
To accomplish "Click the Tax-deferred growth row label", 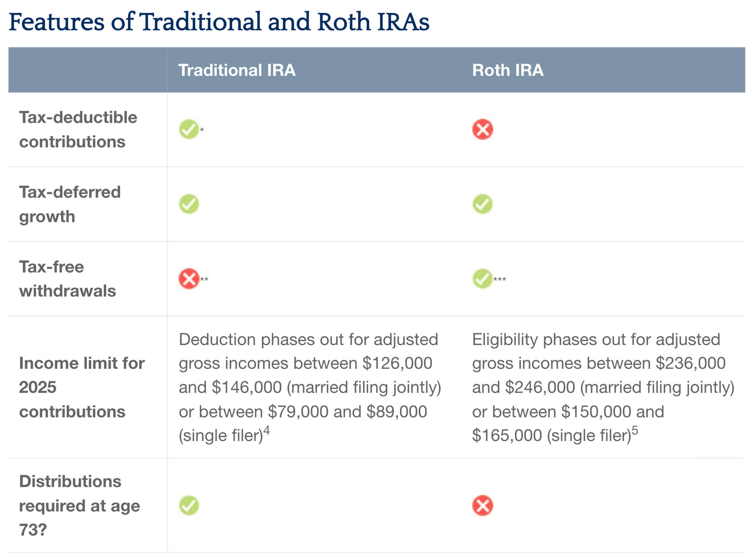I will (x=70, y=204).
